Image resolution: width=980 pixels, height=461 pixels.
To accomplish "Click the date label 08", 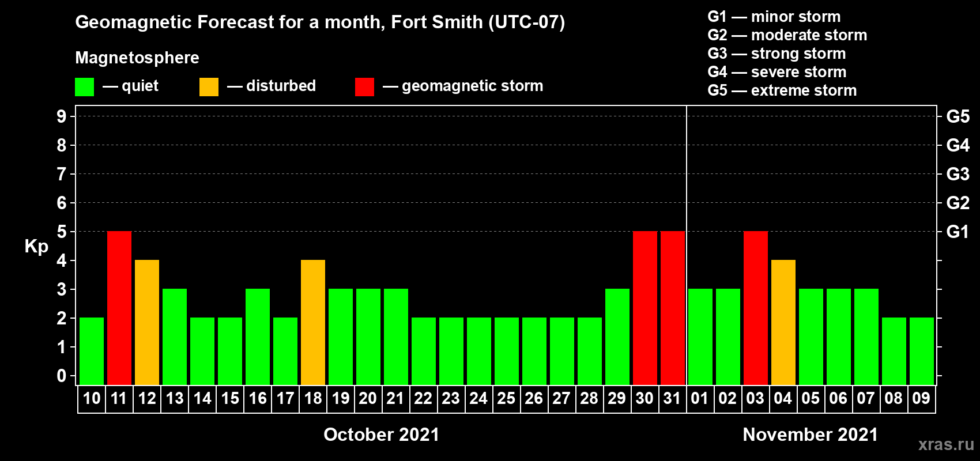I will (x=894, y=399).
